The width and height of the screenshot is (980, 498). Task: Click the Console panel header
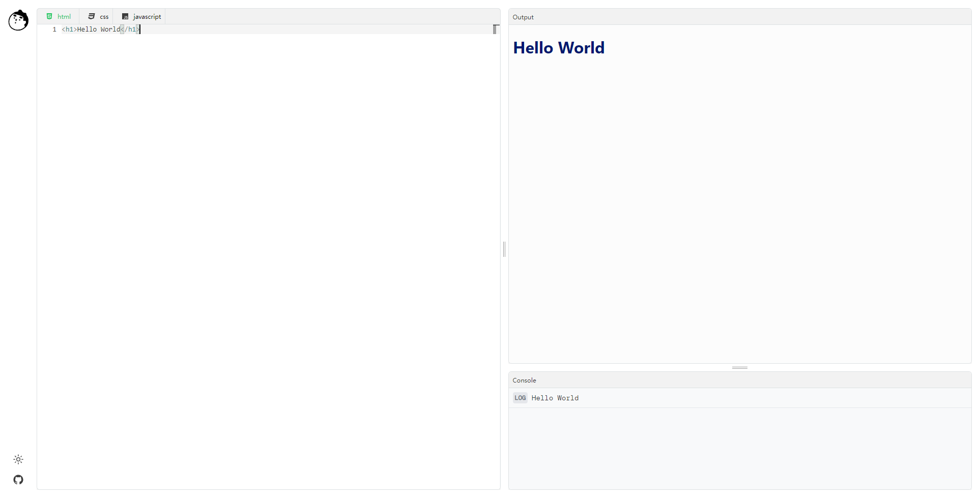(x=740, y=380)
